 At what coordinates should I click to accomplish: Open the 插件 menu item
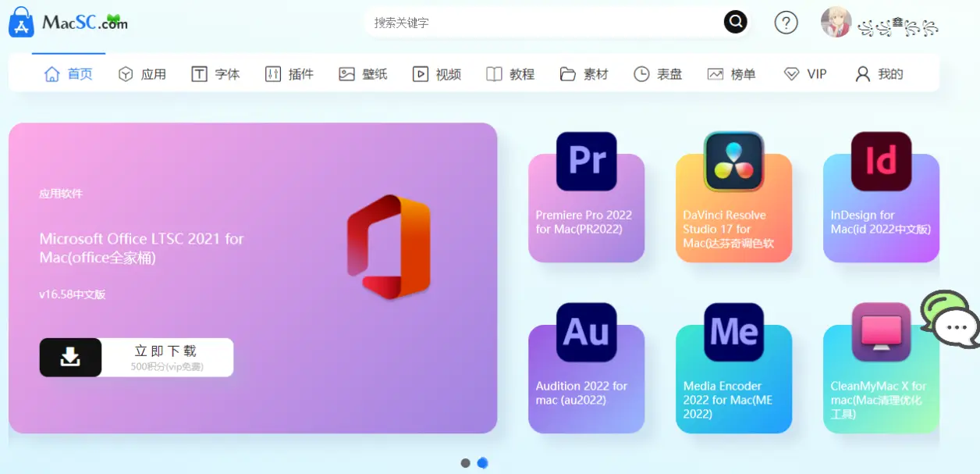point(301,74)
